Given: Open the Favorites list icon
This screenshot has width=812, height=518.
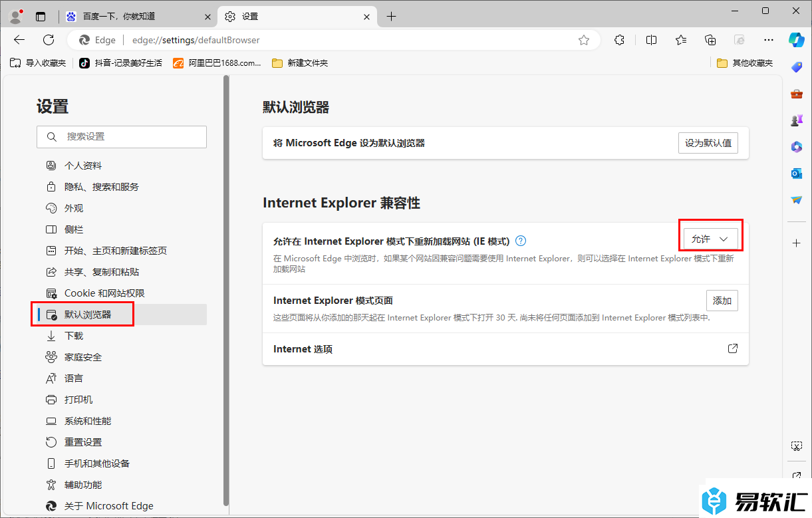Looking at the screenshot, I should (x=681, y=40).
